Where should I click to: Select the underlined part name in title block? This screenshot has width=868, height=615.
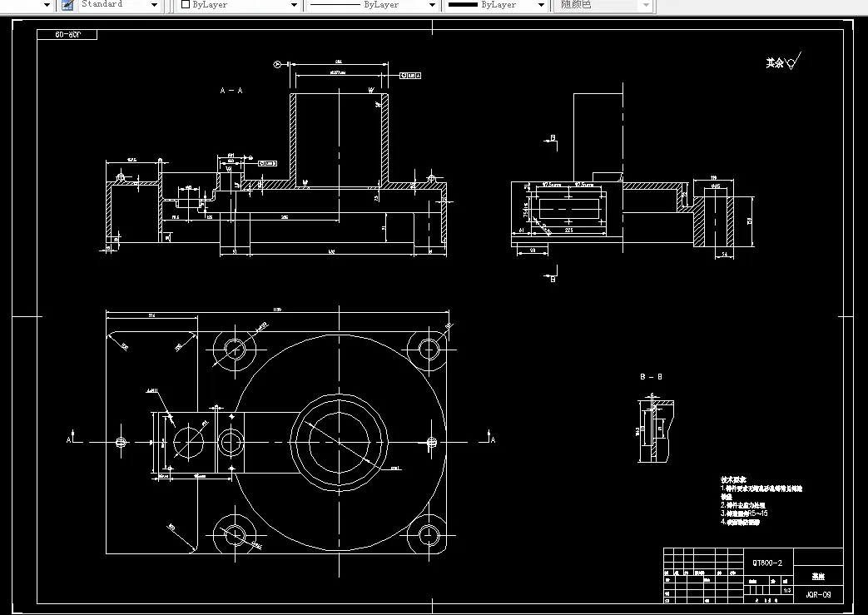818,576
